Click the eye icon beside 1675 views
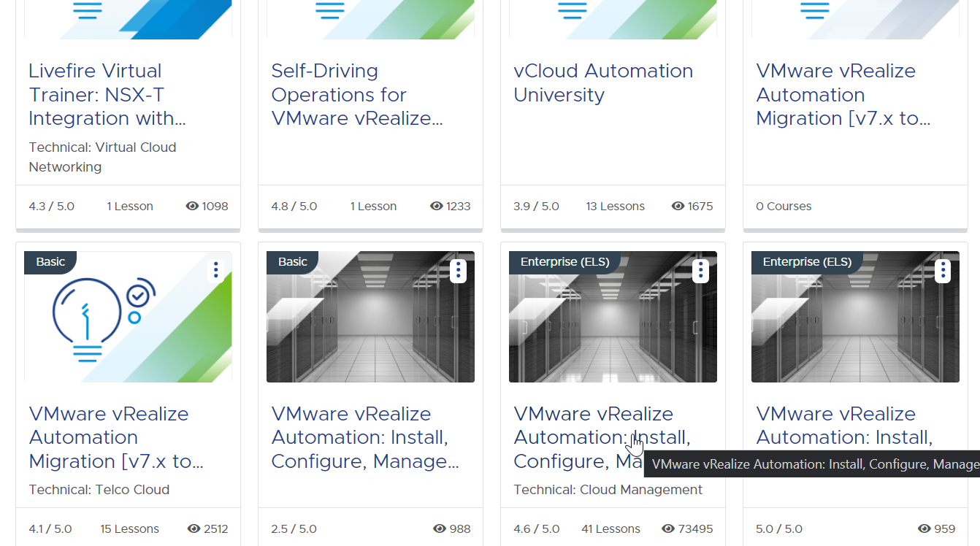The height and width of the screenshot is (546, 980). (678, 207)
